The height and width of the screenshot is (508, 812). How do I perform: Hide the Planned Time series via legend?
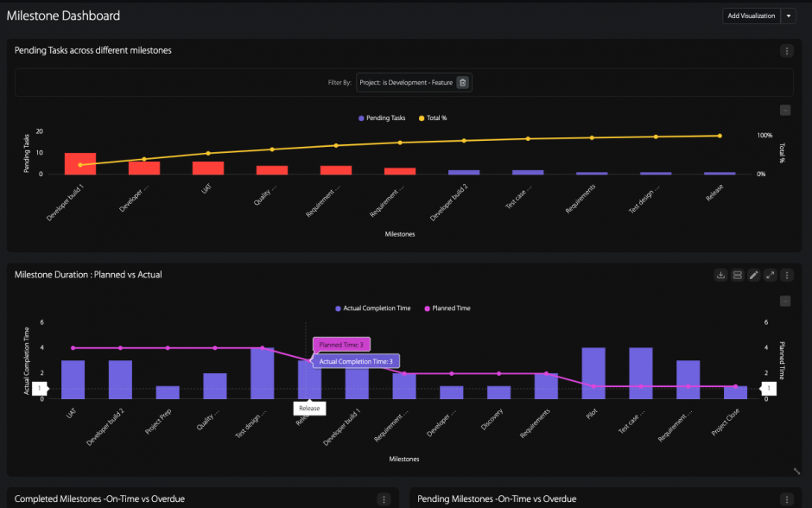(x=447, y=308)
